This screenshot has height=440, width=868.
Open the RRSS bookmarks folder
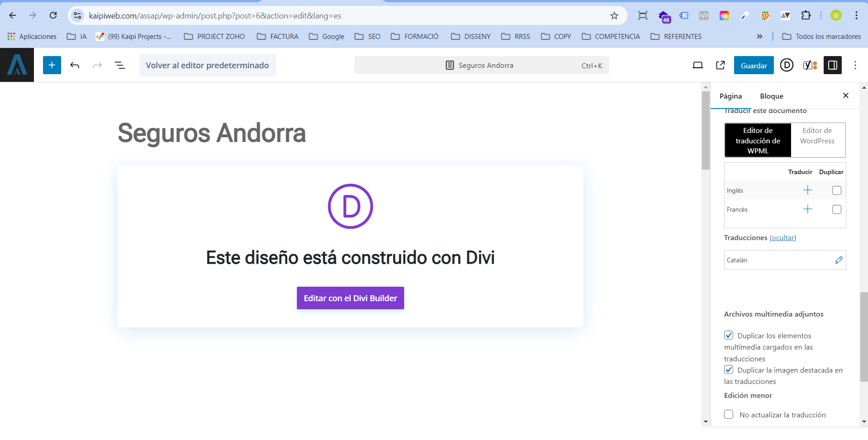coord(516,36)
